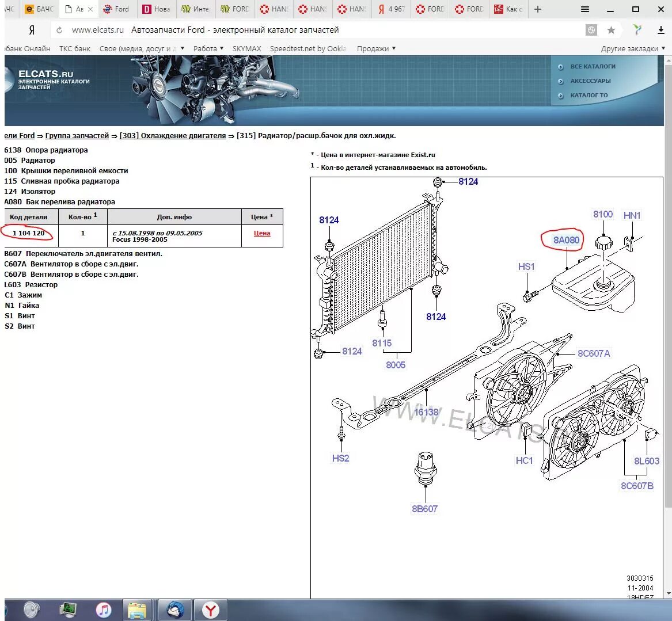Follow the "Группа запчастей" breadcrumb link
Screen dimensions: 672x621
click(x=77, y=136)
